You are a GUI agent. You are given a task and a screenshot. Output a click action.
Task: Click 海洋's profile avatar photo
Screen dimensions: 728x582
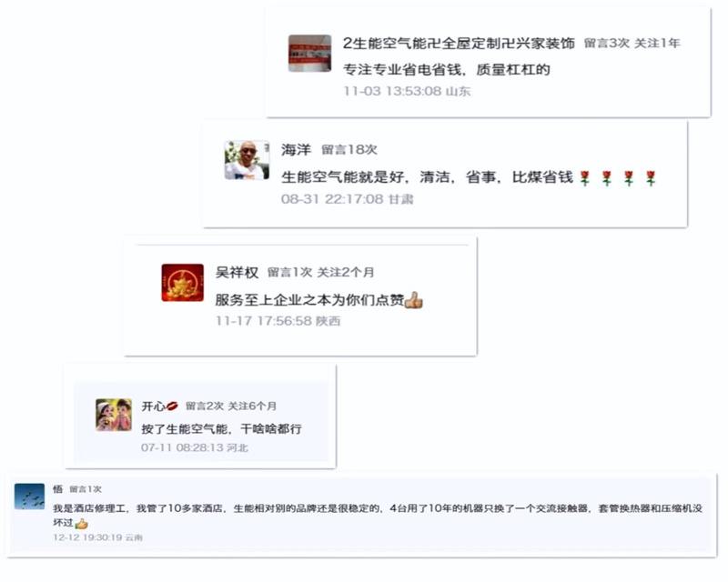coord(247,160)
